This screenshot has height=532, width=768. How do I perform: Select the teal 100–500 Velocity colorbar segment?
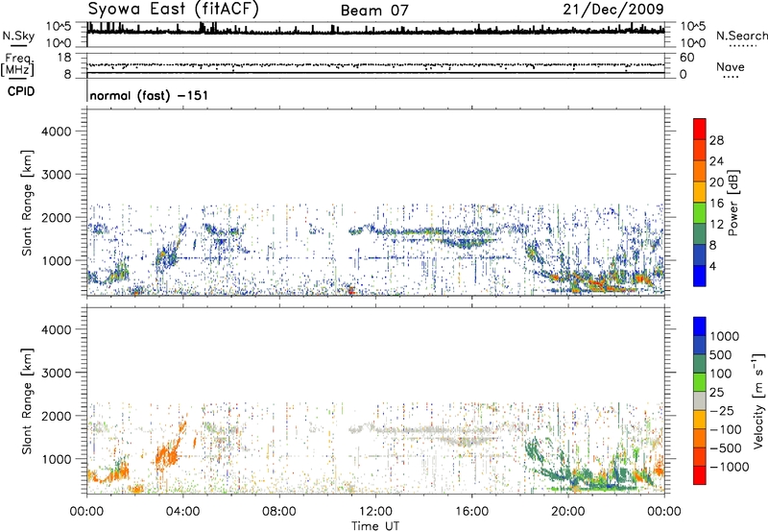click(x=700, y=364)
